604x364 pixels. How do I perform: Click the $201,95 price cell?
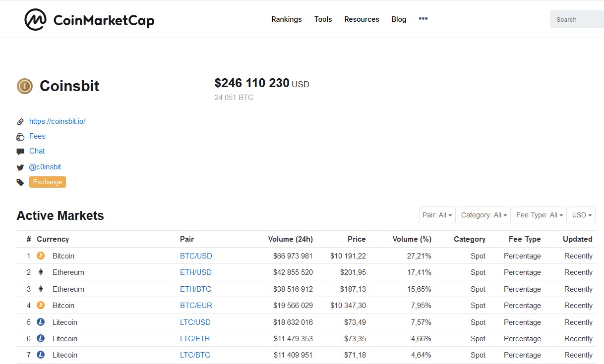pos(353,272)
